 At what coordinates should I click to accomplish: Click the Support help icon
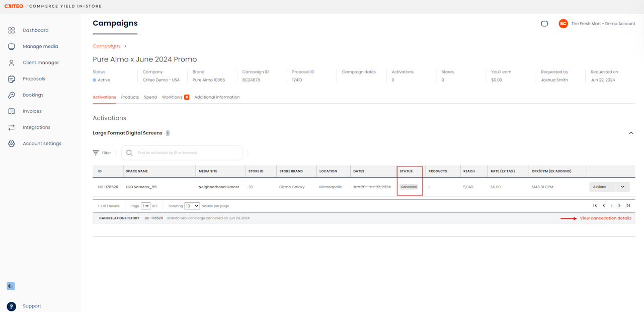pos(12,306)
